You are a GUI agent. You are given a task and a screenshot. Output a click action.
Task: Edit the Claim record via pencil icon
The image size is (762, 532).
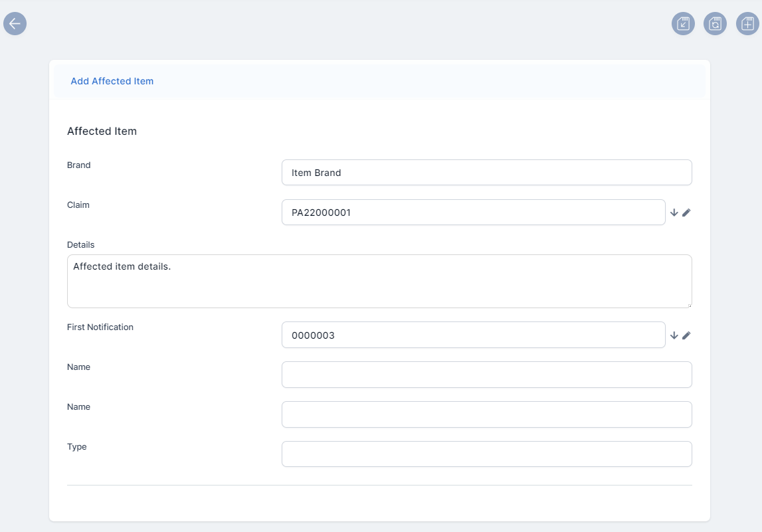point(686,213)
